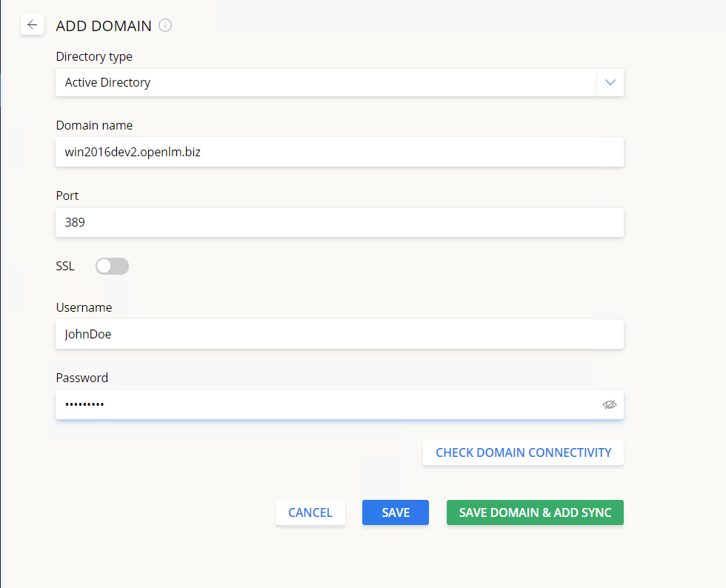This screenshot has width=726, height=588.
Task: Open the Active Directory combo box
Action: point(326,83)
